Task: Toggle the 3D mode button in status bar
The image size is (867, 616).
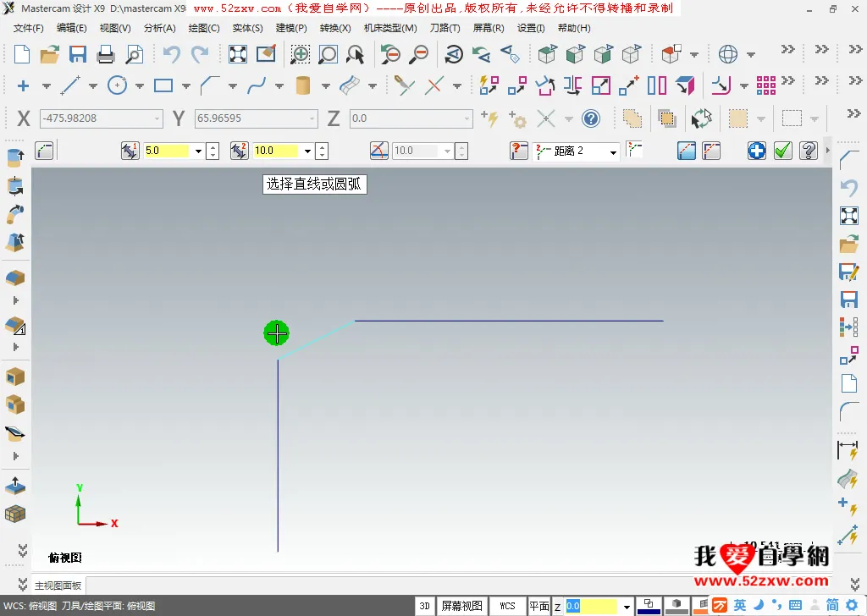Action: [425, 606]
